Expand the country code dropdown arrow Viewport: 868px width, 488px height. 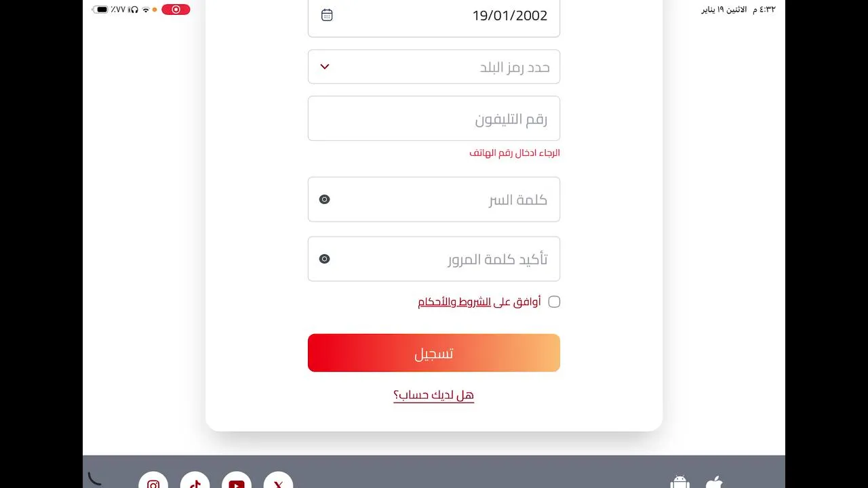[x=325, y=66]
